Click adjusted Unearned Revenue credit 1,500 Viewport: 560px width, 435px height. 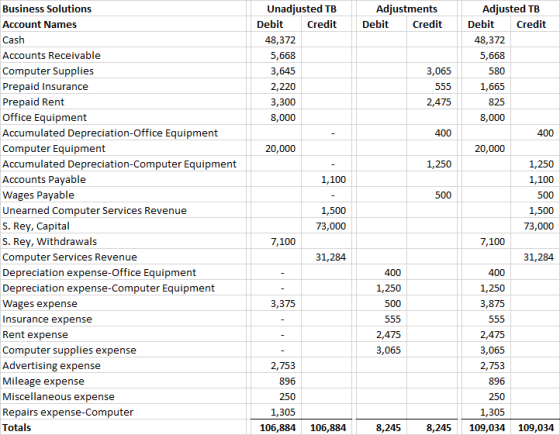pyautogui.click(x=541, y=211)
